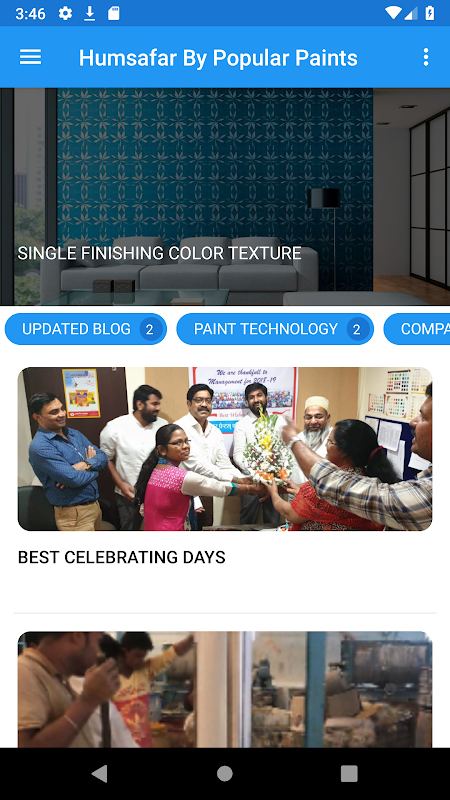This screenshot has width=450, height=800.
Task: Open the flower bouquet celebration photo
Action: click(x=225, y=449)
